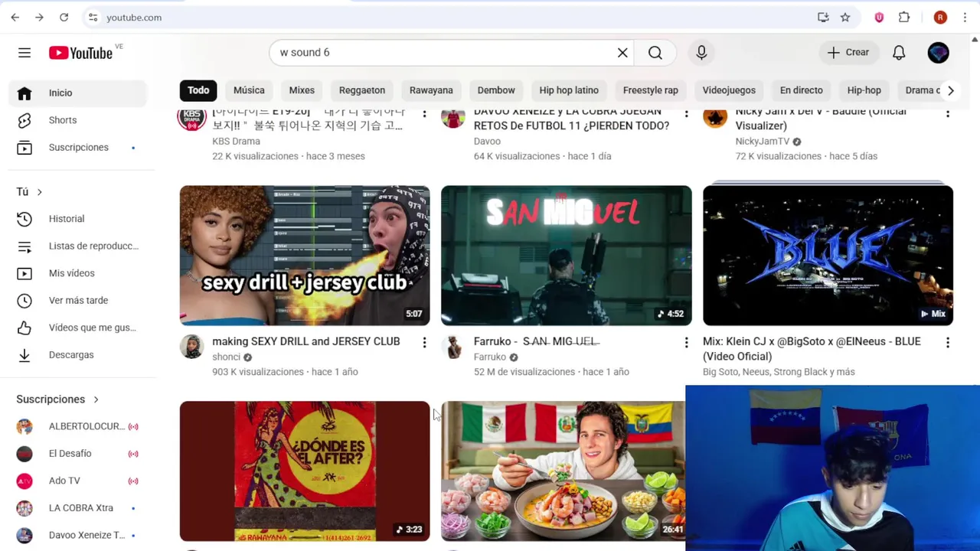Open sexy drill + jersey club thumbnail
This screenshot has width=980, height=551.
(x=305, y=256)
